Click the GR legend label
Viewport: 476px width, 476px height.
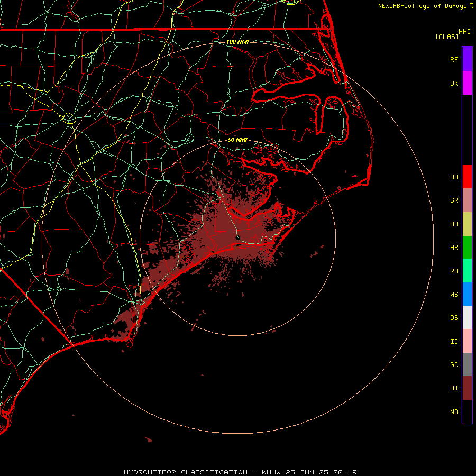click(x=454, y=200)
